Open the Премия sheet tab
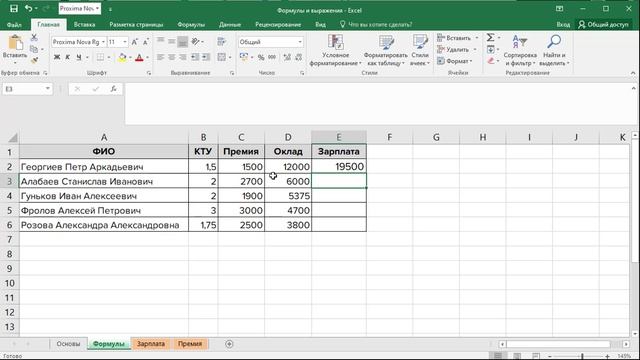 point(190,344)
